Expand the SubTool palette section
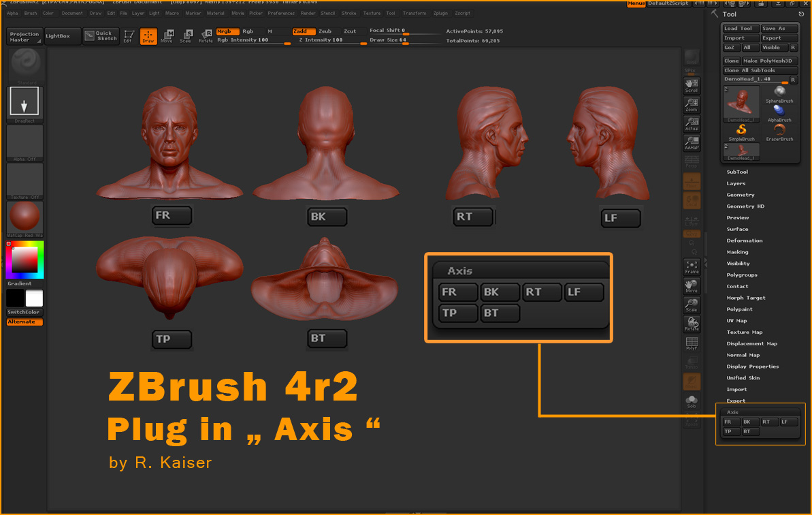Viewport: 812px width, 515px height. (x=737, y=172)
